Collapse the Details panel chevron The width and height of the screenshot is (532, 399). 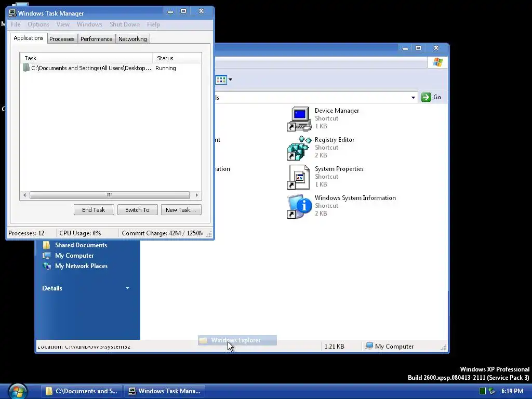[128, 288]
